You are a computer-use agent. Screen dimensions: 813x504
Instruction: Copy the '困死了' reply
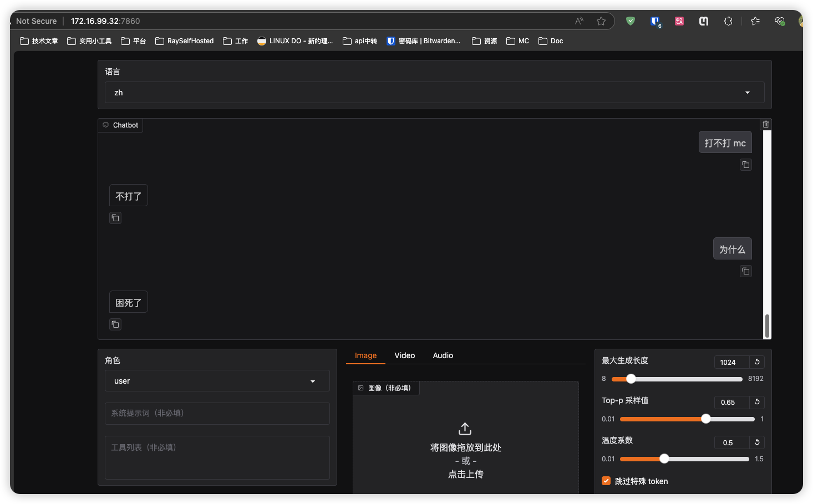pyautogui.click(x=115, y=324)
